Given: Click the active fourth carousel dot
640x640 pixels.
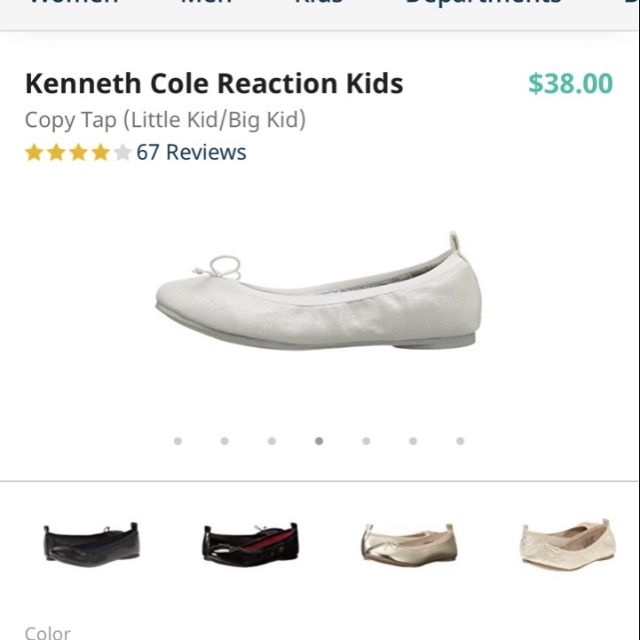Looking at the screenshot, I should click(x=319, y=440).
